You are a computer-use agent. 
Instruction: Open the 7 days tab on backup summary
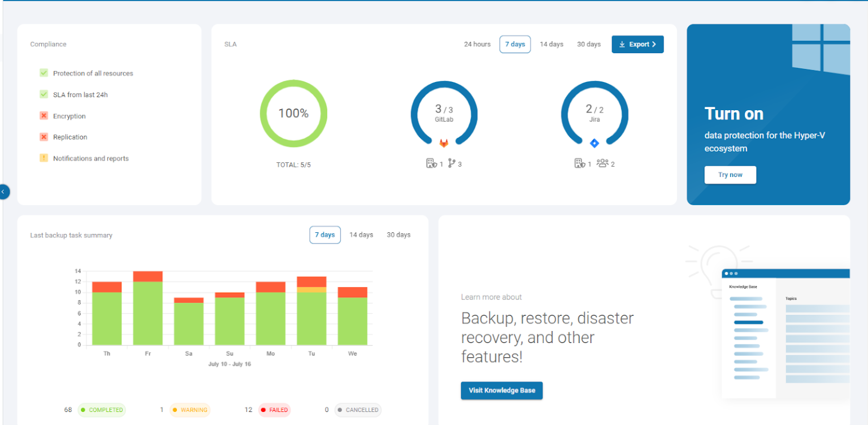pyautogui.click(x=325, y=235)
